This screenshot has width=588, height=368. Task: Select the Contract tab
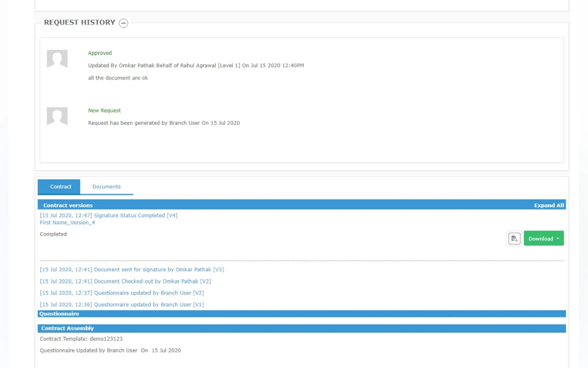pyautogui.click(x=60, y=187)
